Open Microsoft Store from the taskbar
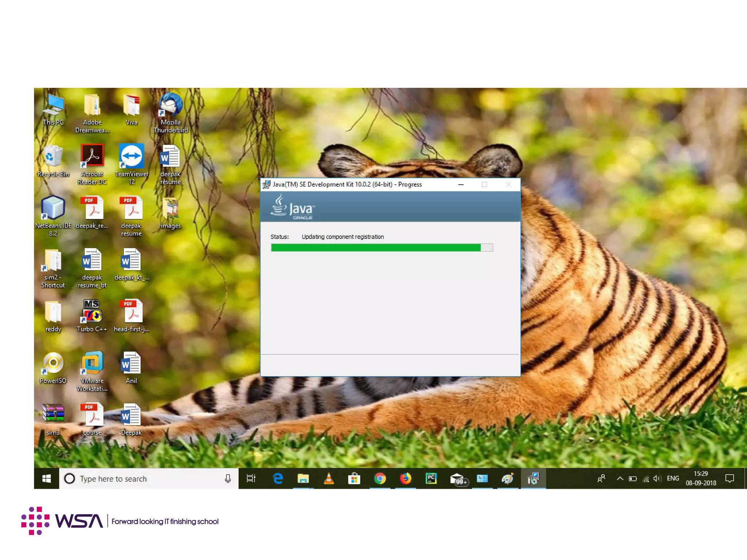This screenshot has height=560, width=747. [x=354, y=478]
